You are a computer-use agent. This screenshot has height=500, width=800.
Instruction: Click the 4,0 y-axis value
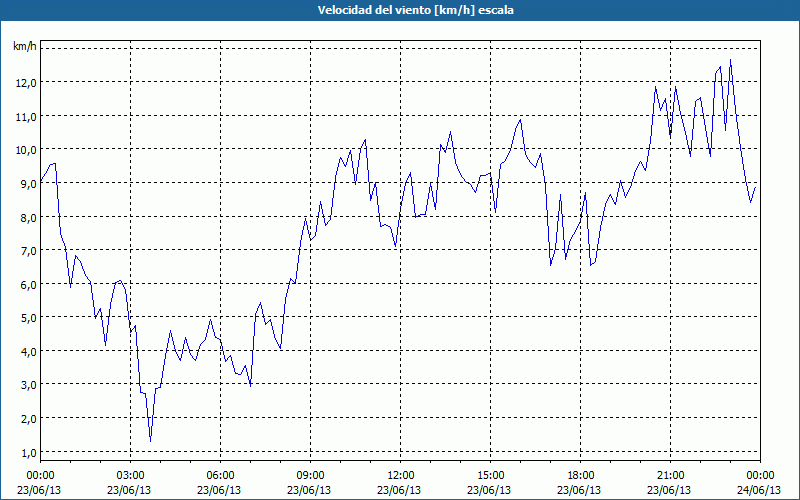pyautogui.click(x=29, y=352)
